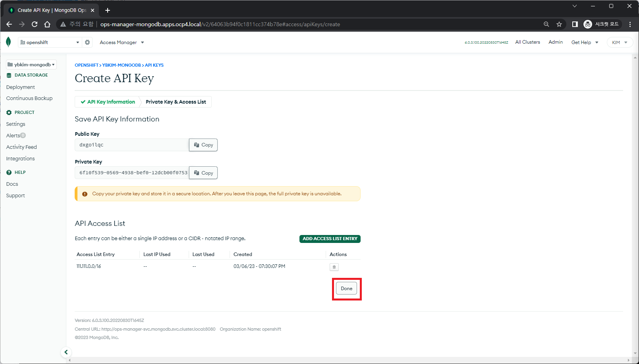Reload the page
Image resolution: width=639 pixels, height=364 pixels.
35,24
